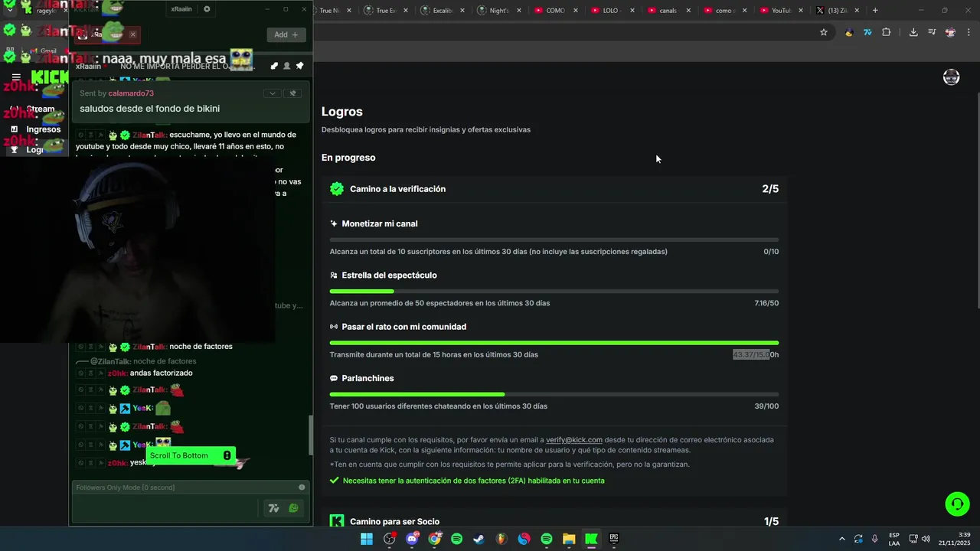Click the rocket icon in the xRaaiin chat header

point(274,66)
